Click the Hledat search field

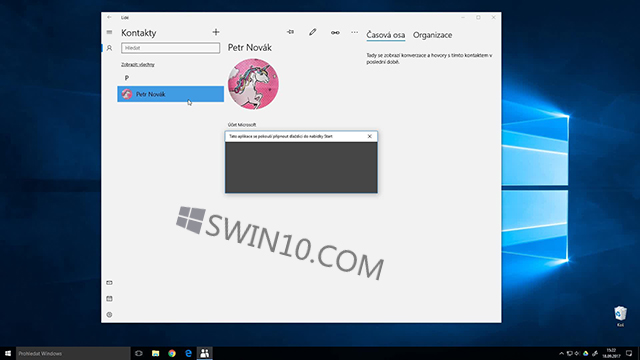click(x=171, y=48)
